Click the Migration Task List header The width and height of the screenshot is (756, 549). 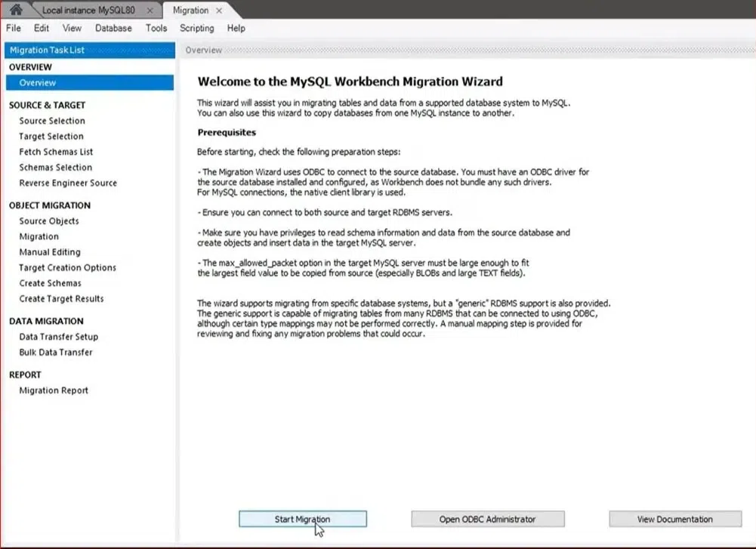tap(90, 50)
